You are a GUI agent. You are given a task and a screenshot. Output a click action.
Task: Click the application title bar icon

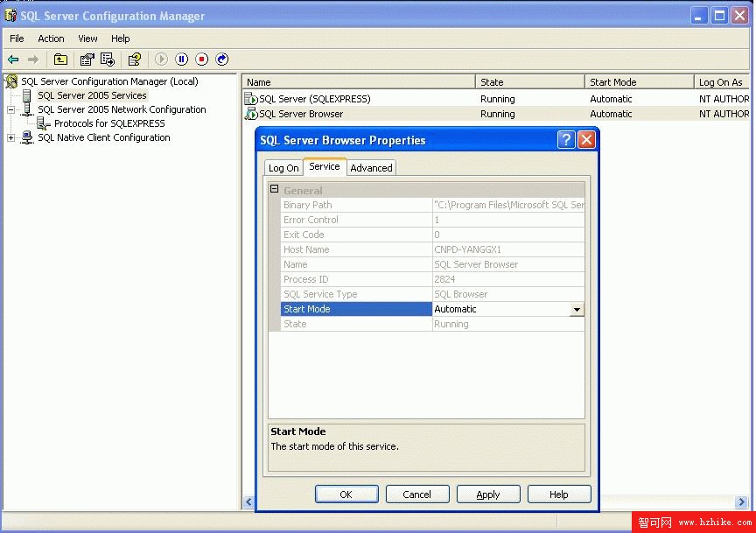tap(10, 16)
